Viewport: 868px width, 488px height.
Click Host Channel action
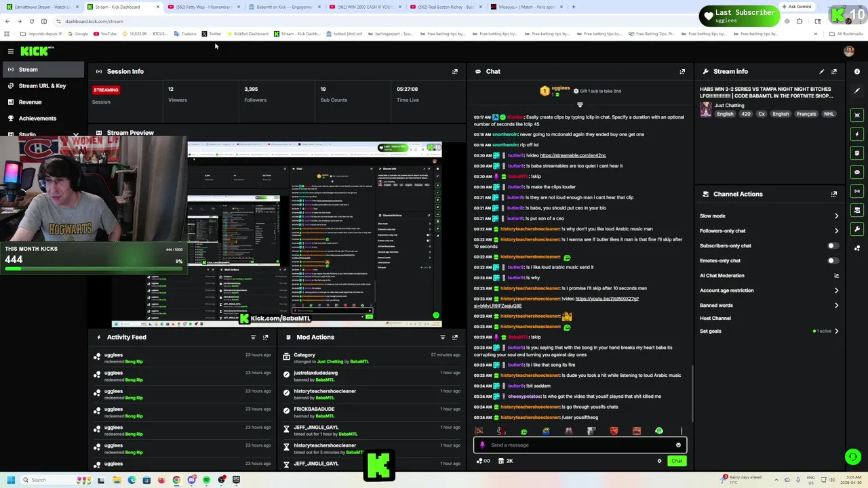point(715,319)
